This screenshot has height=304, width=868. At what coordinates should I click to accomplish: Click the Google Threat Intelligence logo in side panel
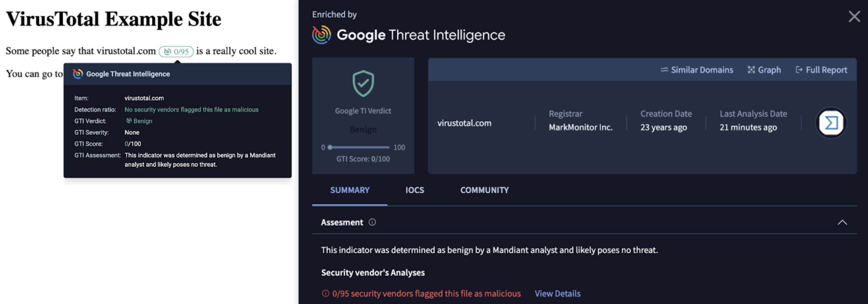click(x=322, y=35)
